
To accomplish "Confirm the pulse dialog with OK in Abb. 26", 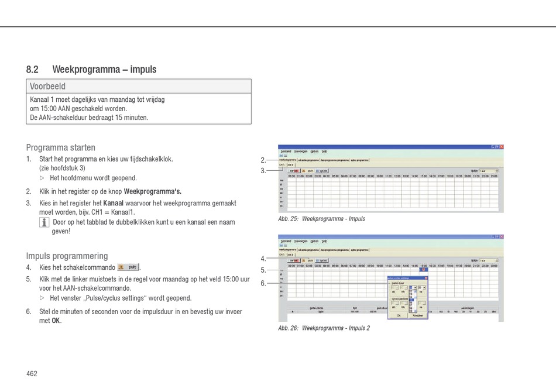I will (x=399, y=315).
